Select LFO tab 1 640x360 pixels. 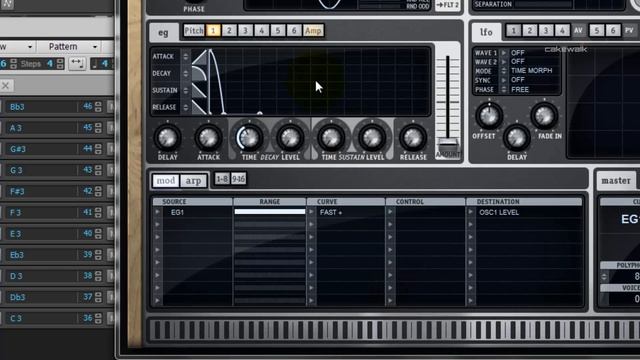514,31
